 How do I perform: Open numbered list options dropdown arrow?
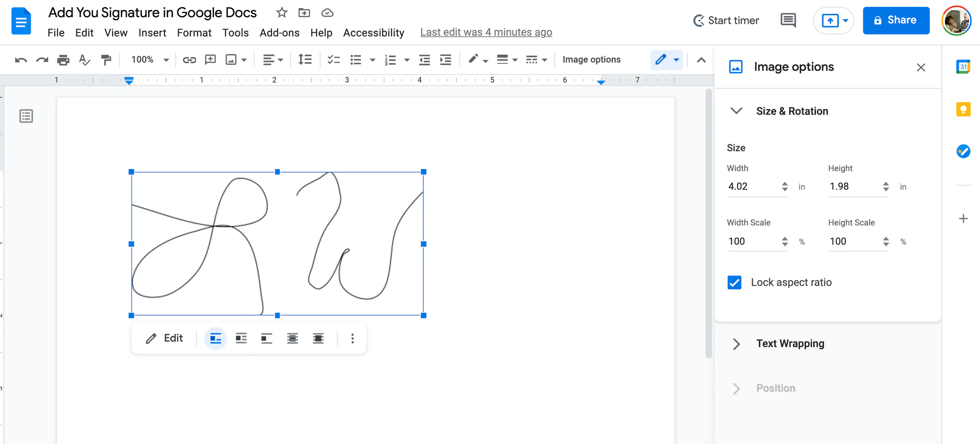coord(407,60)
